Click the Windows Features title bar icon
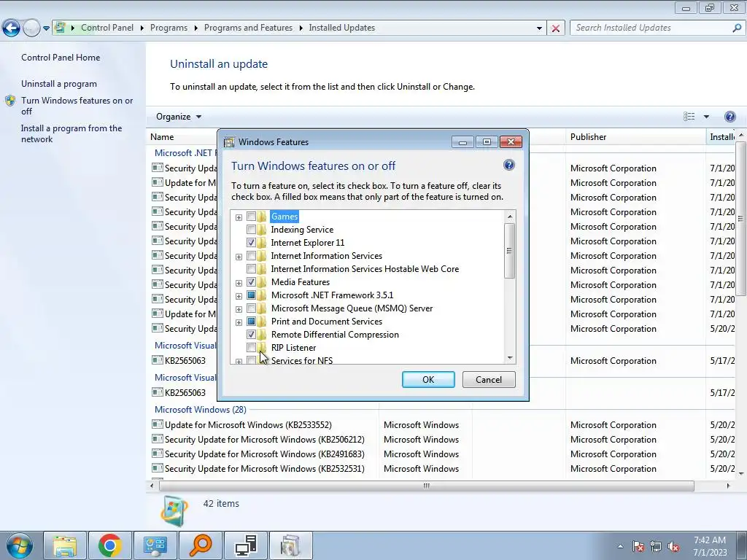This screenshot has width=747, height=560. click(229, 142)
